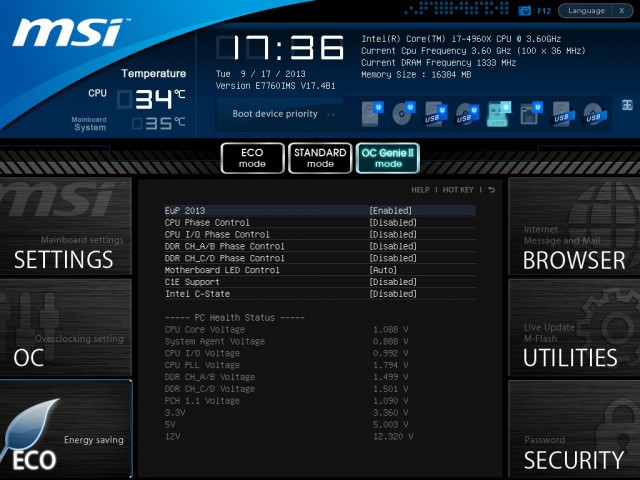640x480 pixels.
Task: Select the CPU I/O Phase Control label
Action: (x=217, y=234)
